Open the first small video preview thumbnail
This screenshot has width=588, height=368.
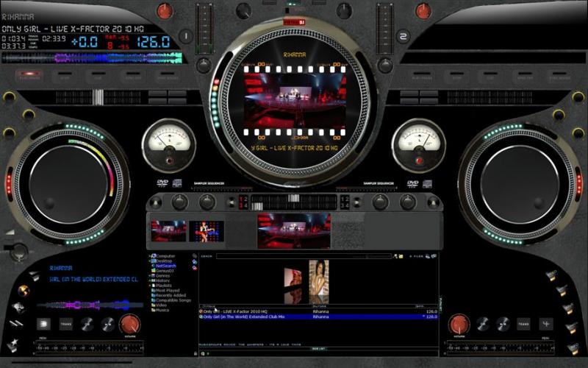click(x=168, y=231)
